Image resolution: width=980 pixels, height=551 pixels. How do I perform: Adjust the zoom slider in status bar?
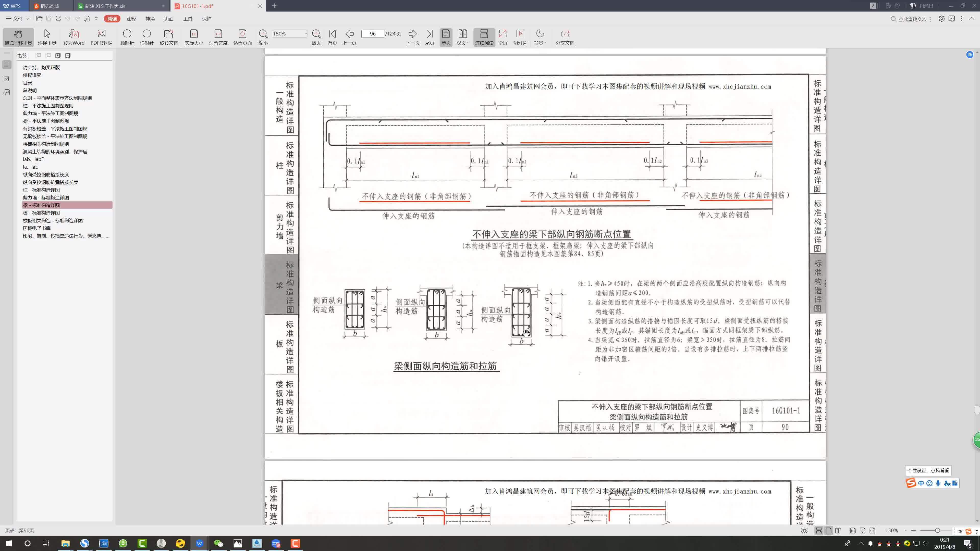937,531
